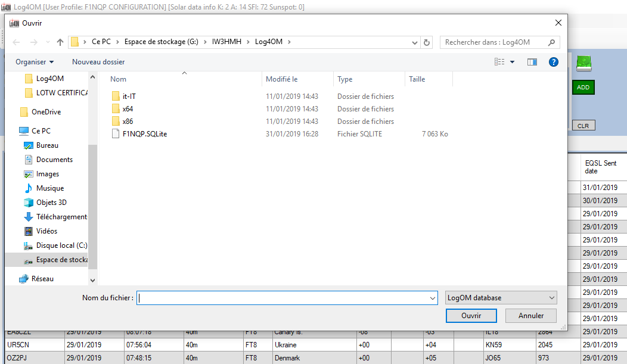
Task: Refresh the Log4OM folder view
Action: point(427,42)
